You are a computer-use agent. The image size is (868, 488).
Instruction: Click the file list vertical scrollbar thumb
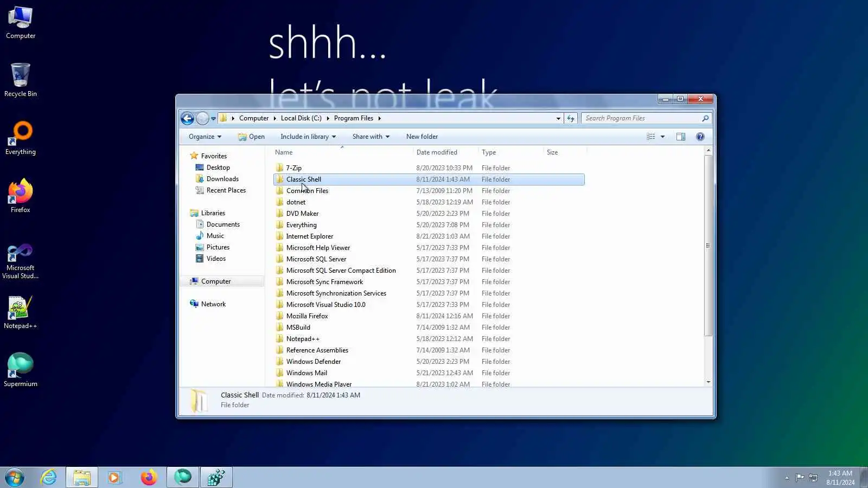tap(708, 246)
